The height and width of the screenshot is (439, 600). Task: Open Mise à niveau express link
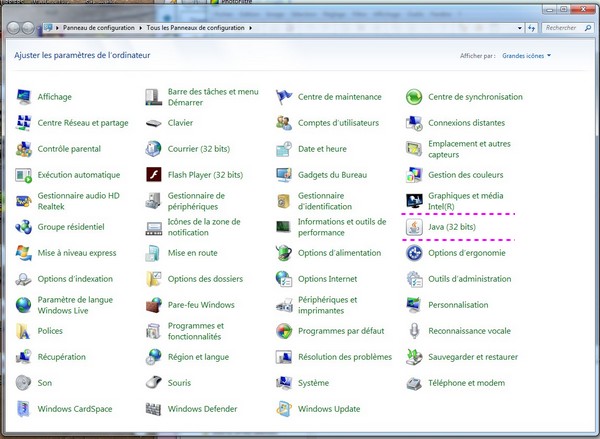point(77,253)
